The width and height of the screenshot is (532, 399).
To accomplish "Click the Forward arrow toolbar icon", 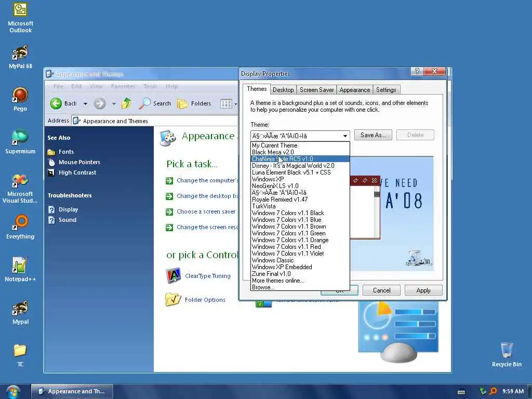I will point(100,103).
